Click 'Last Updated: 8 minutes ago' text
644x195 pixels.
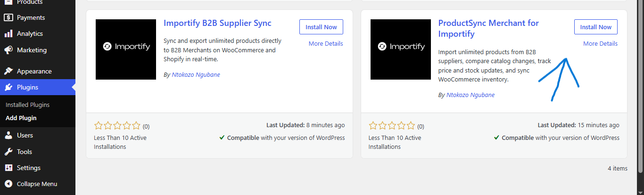click(305, 125)
